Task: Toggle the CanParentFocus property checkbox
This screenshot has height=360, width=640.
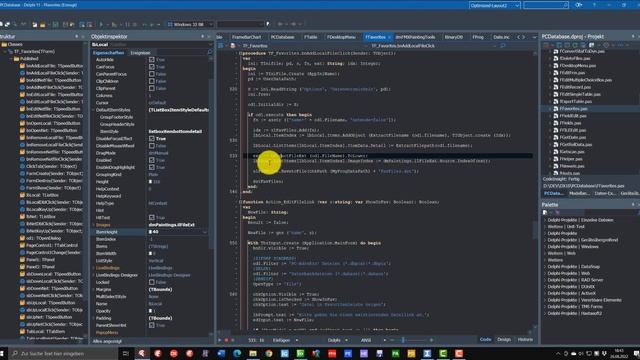Action: point(151,74)
